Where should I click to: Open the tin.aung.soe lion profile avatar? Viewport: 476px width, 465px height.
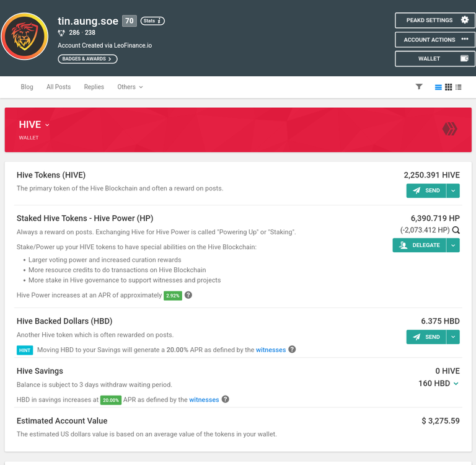[x=25, y=36]
